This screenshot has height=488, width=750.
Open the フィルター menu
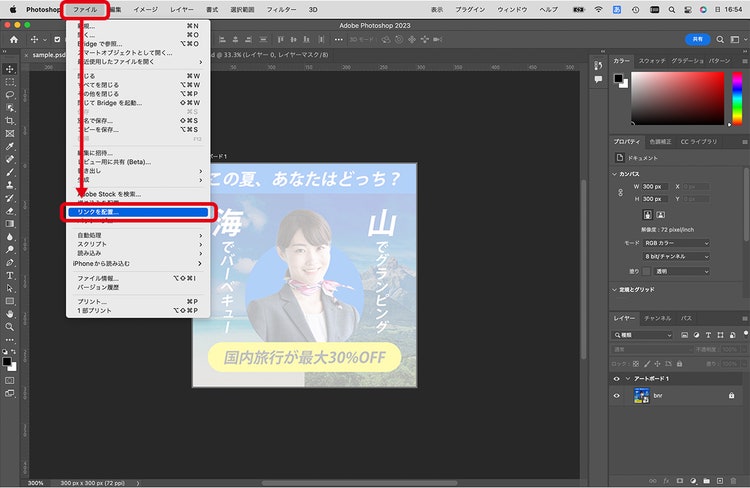click(281, 10)
